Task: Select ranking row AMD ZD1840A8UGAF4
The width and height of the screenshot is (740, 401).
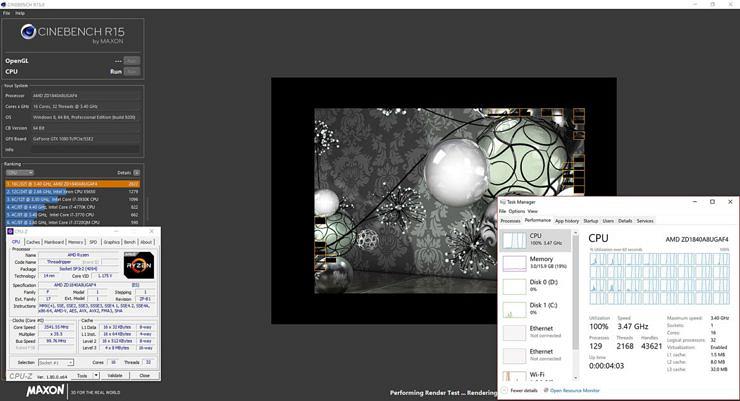Action: click(72, 184)
